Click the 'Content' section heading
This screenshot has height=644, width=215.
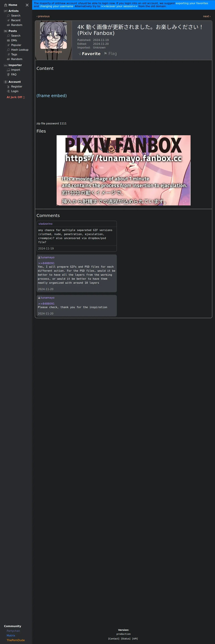pyautogui.click(x=45, y=69)
